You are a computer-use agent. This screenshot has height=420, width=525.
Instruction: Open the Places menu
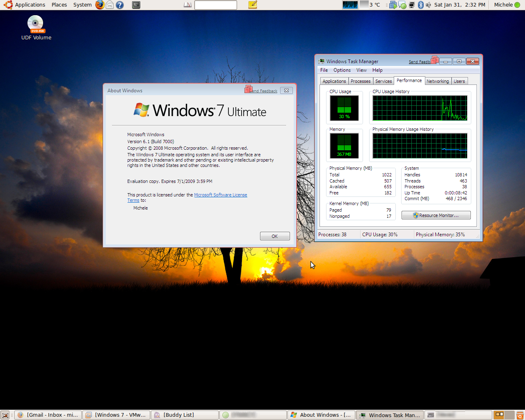(x=59, y=5)
